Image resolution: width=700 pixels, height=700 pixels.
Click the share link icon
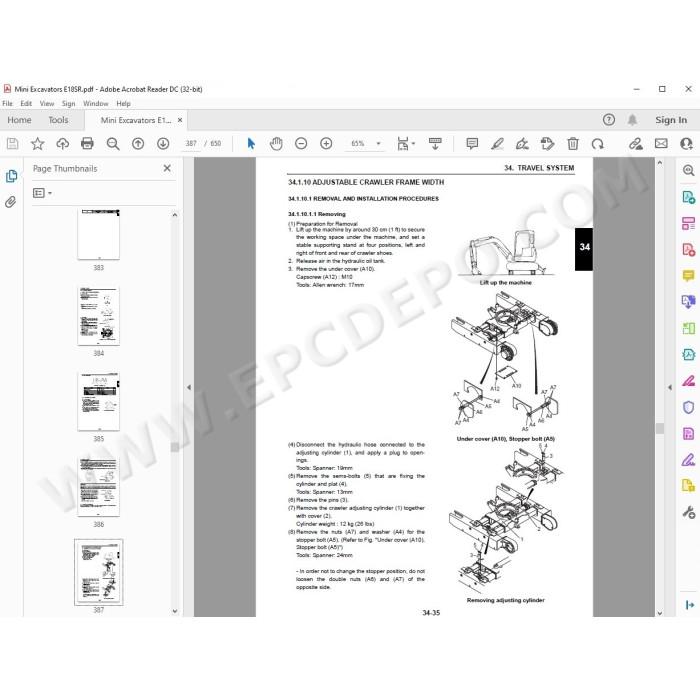[636, 143]
